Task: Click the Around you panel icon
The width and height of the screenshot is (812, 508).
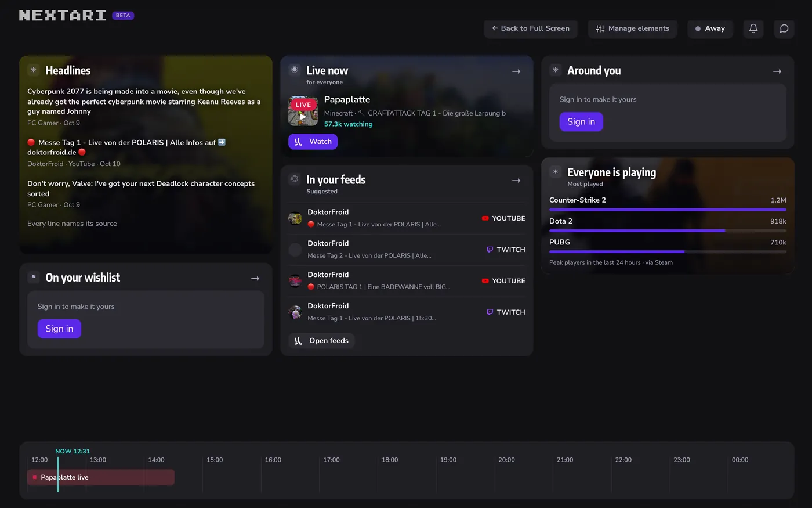Action: (x=556, y=70)
